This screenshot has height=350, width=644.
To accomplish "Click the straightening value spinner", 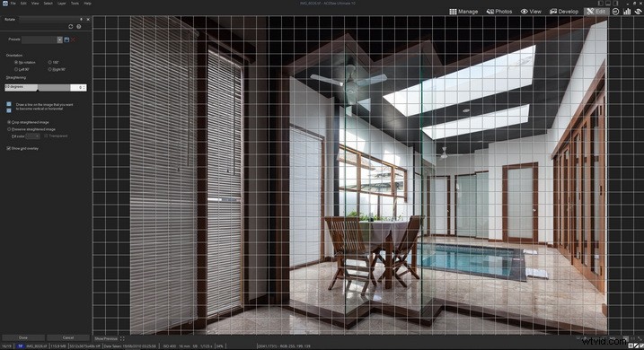I will click(84, 87).
